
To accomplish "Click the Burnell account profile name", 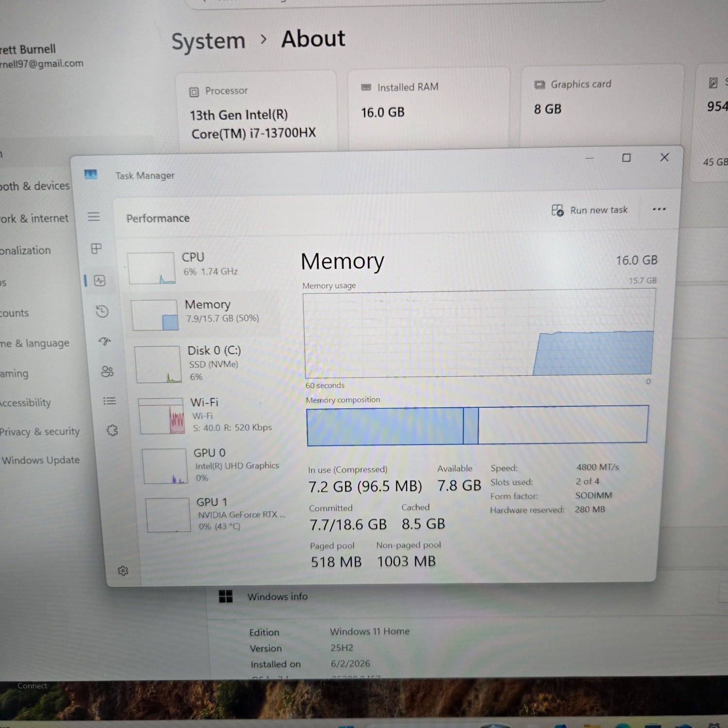I will (x=28, y=50).
